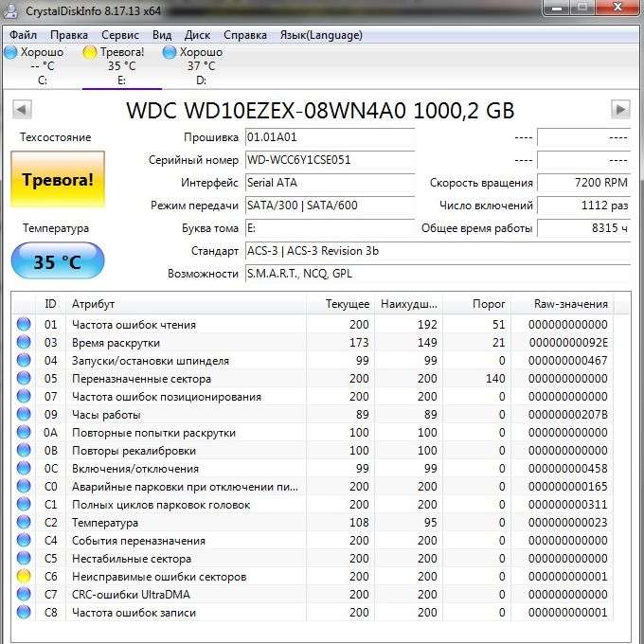Click the blue status icon for drive C:

click(10, 52)
